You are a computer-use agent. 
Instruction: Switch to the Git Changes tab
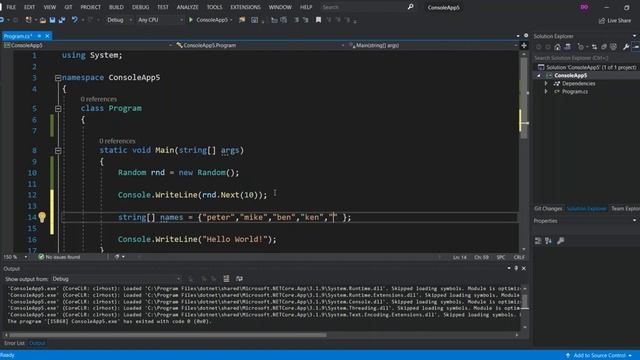[548, 209]
